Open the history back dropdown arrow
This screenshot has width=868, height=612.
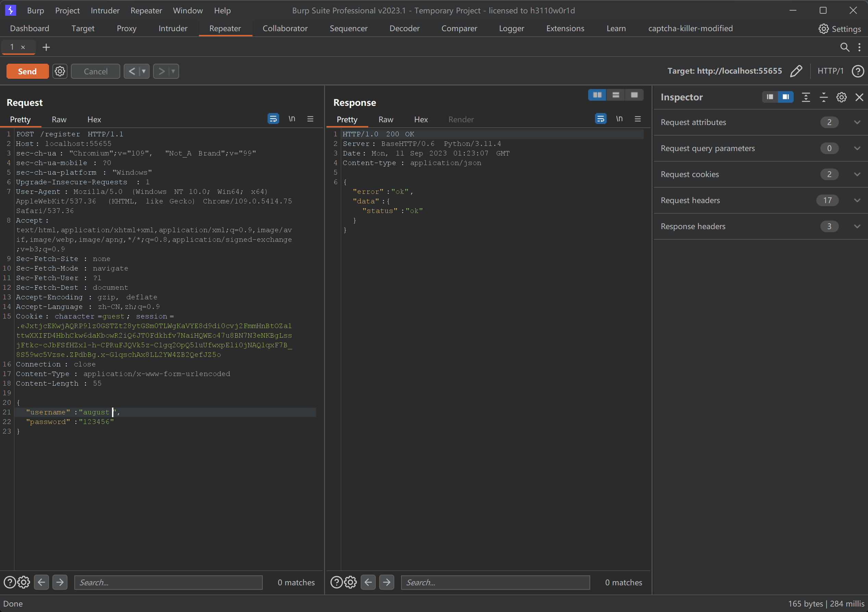[x=144, y=71]
